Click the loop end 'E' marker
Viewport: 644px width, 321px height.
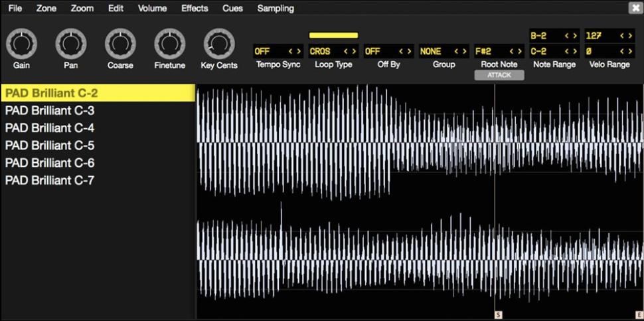click(x=639, y=314)
